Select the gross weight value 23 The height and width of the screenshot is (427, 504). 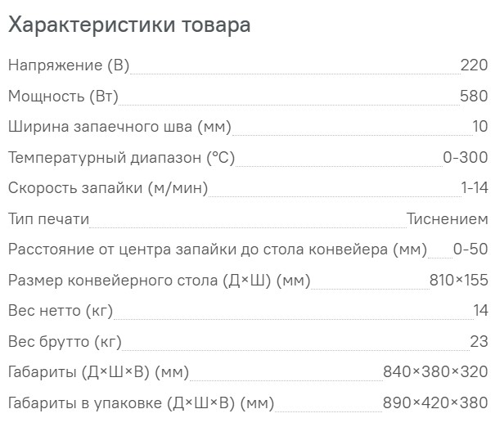pyautogui.click(x=479, y=342)
